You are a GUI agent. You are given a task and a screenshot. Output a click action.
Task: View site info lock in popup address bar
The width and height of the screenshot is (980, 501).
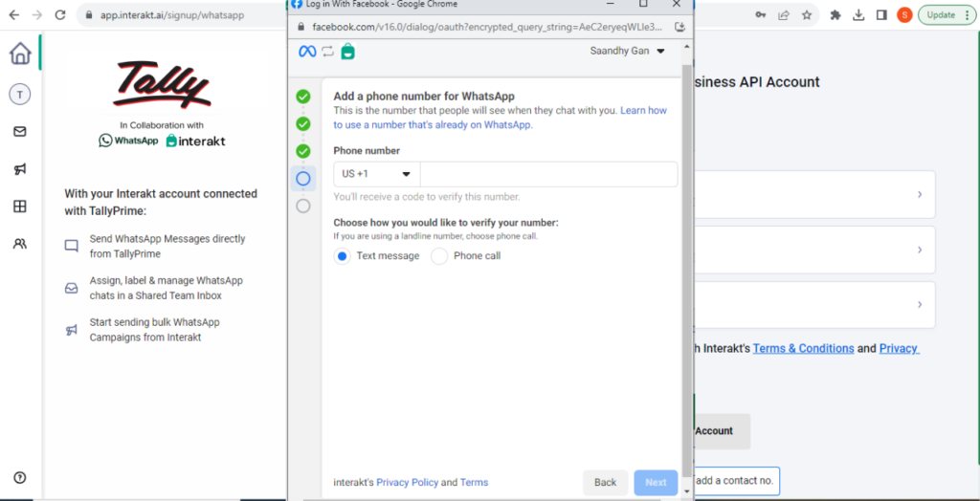pos(301,27)
